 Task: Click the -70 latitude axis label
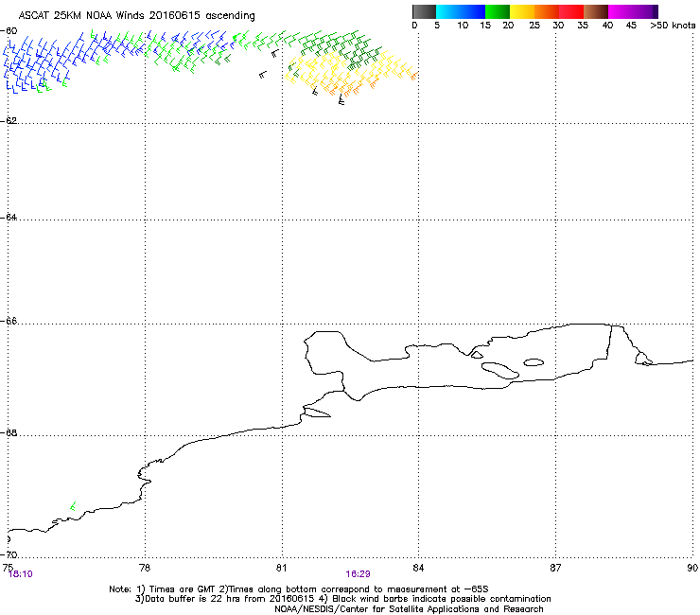pyautogui.click(x=9, y=554)
